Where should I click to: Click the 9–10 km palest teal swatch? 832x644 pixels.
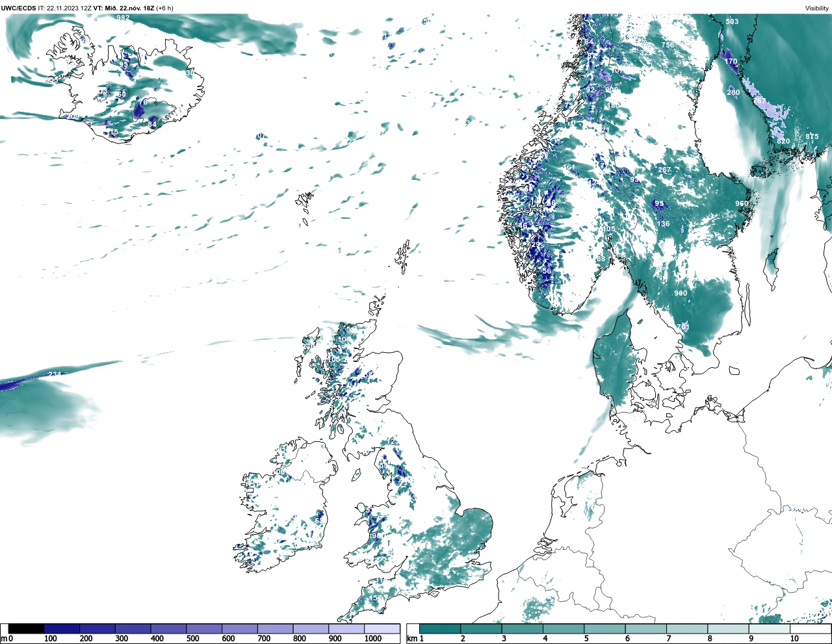(768, 629)
